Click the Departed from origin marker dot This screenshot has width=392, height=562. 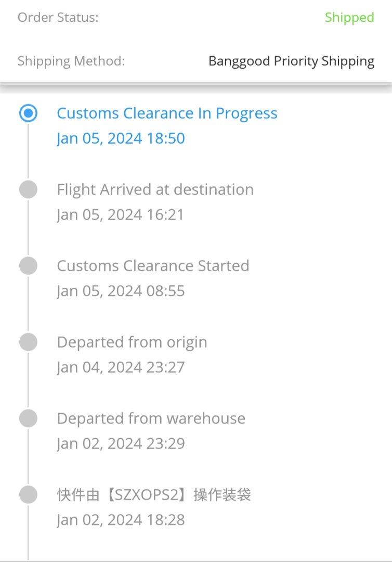pyautogui.click(x=28, y=342)
